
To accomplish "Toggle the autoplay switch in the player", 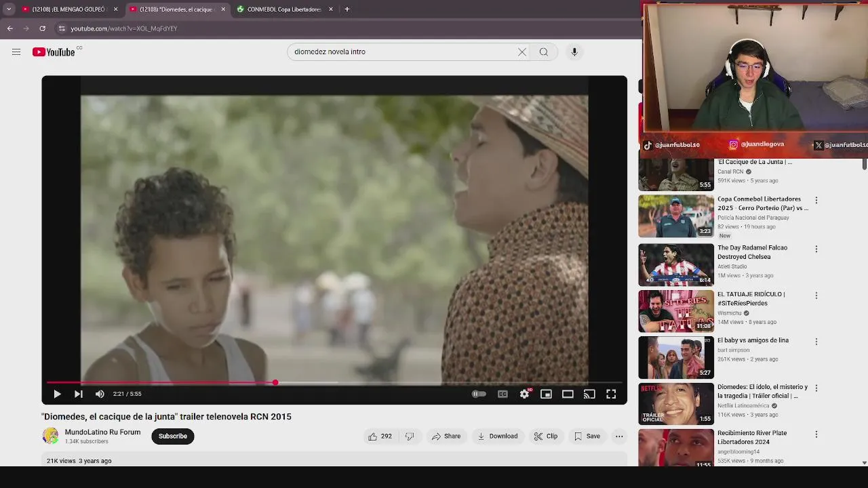I will [479, 394].
